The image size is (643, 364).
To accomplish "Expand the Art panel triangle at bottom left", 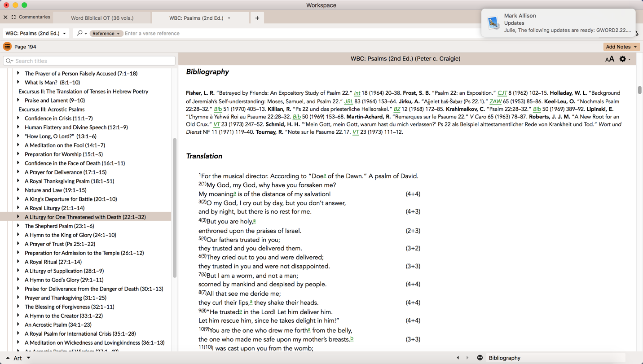I will point(7,358).
